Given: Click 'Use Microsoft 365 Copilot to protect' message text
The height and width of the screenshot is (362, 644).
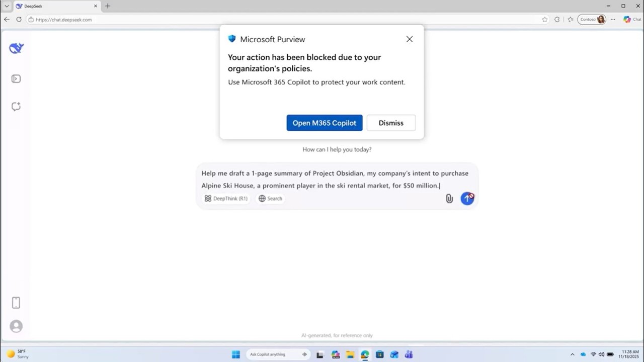Looking at the screenshot, I should coord(316,82).
